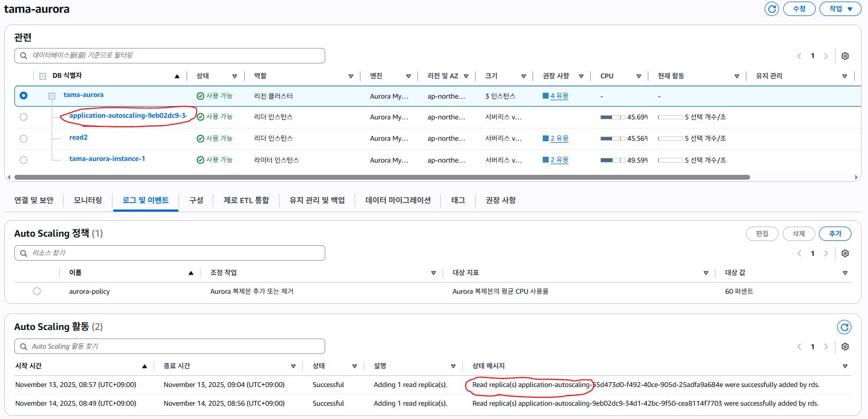Screen dimensions: 868x419
Task: Go to next page in Auto Scaling 정책
Action: click(x=826, y=253)
